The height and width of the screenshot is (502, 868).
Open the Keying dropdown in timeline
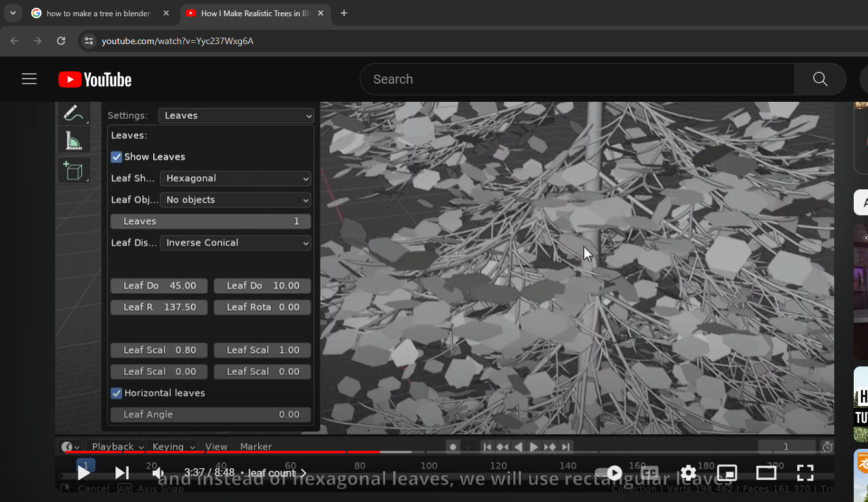coord(173,446)
